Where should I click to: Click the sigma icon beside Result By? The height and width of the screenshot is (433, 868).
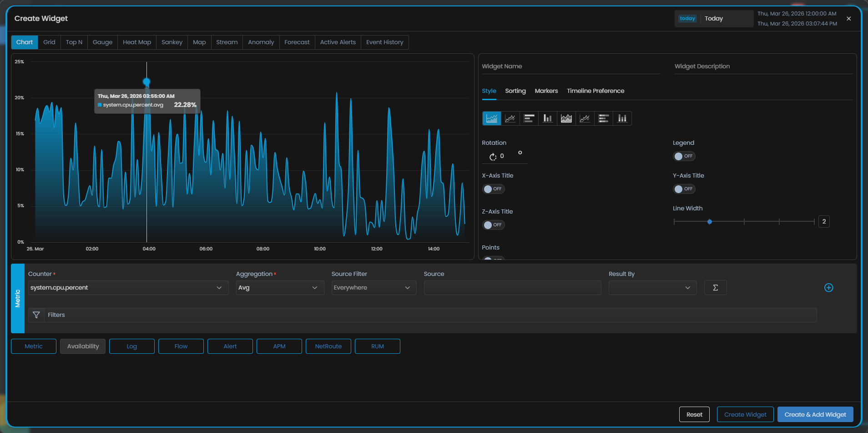pyautogui.click(x=715, y=288)
